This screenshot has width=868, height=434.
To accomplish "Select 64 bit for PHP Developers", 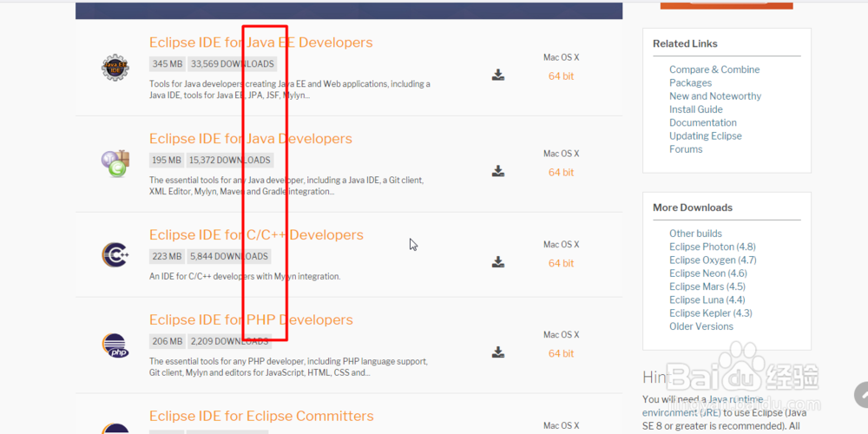I will (x=561, y=354).
